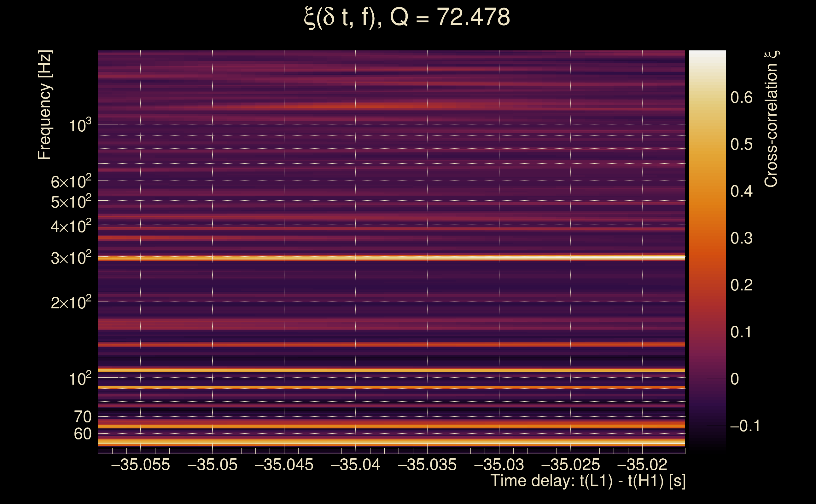Click the x-axis tick label −35.04
The image size is (816, 504).
pyautogui.click(x=355, y=465)
